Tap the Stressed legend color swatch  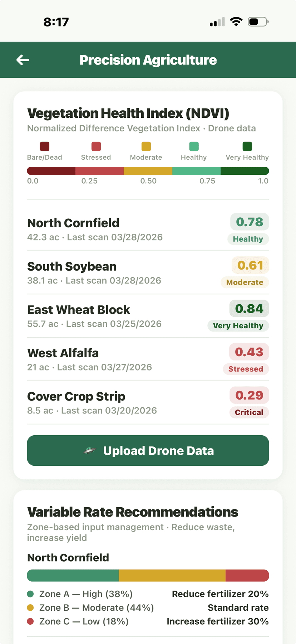96,146
